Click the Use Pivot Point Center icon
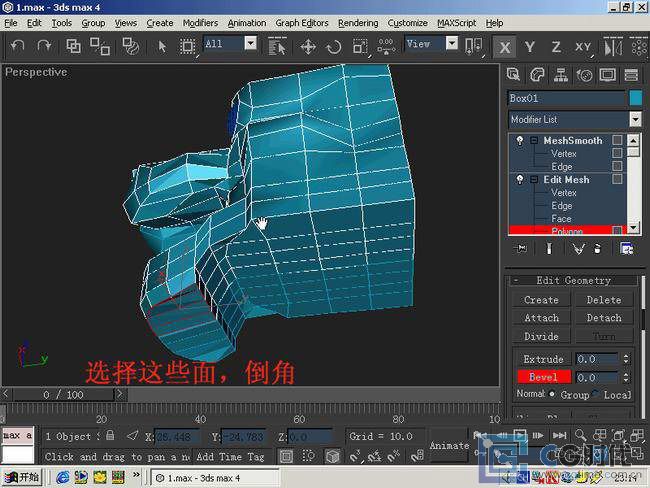 (x=473, y=46)
